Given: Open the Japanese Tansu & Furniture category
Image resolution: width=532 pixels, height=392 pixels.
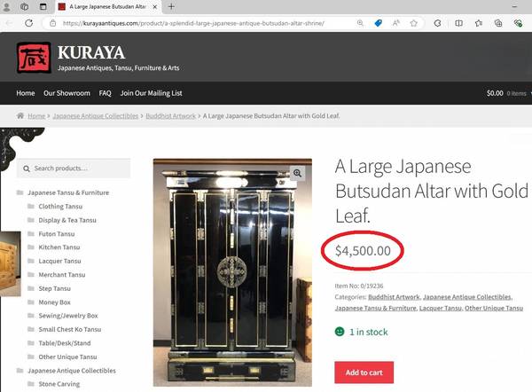Looking at the screenshot, I should click(x=68, y=192).
